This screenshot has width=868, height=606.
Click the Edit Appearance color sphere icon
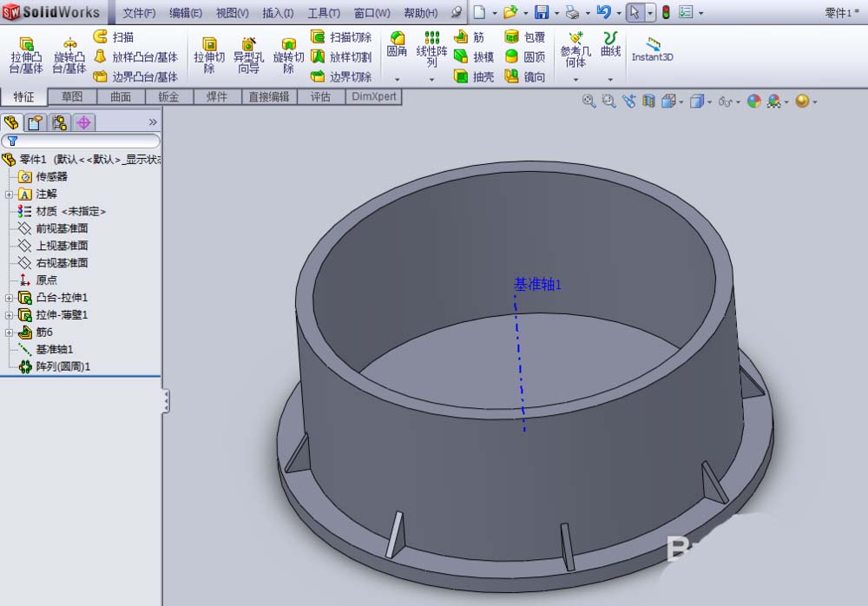point(754,101)
